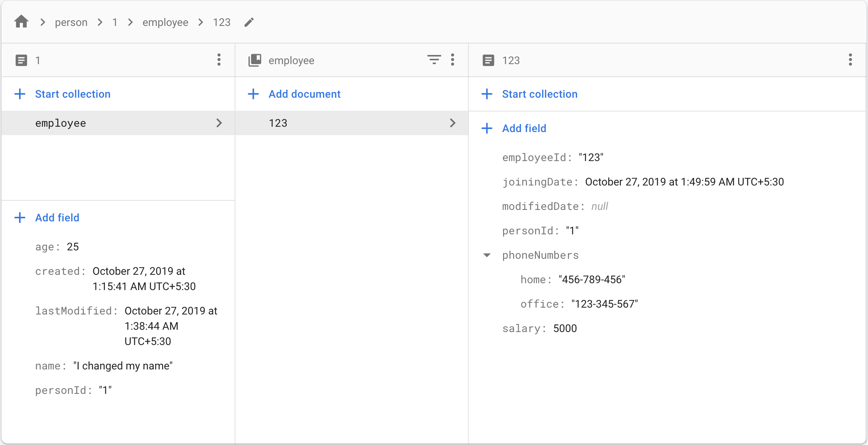Navigate to employee via the breadcrumb
Image resolution: width=868 pixels, height=445 pixels.
(x=165, y=22)
